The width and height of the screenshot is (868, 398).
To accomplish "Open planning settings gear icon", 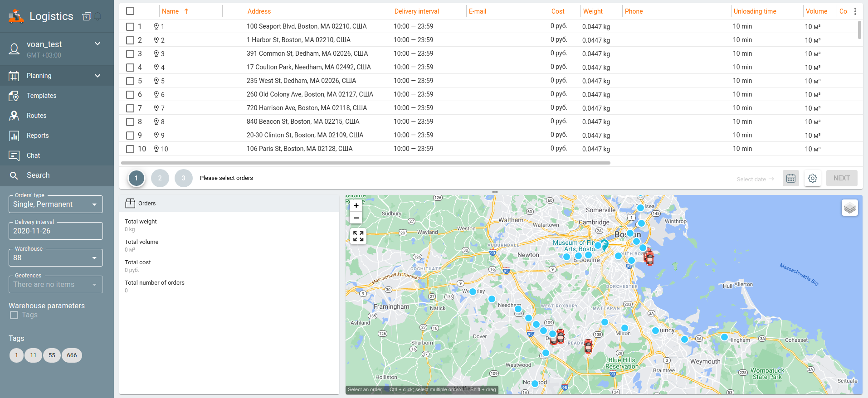I will (x=812, y=178).
